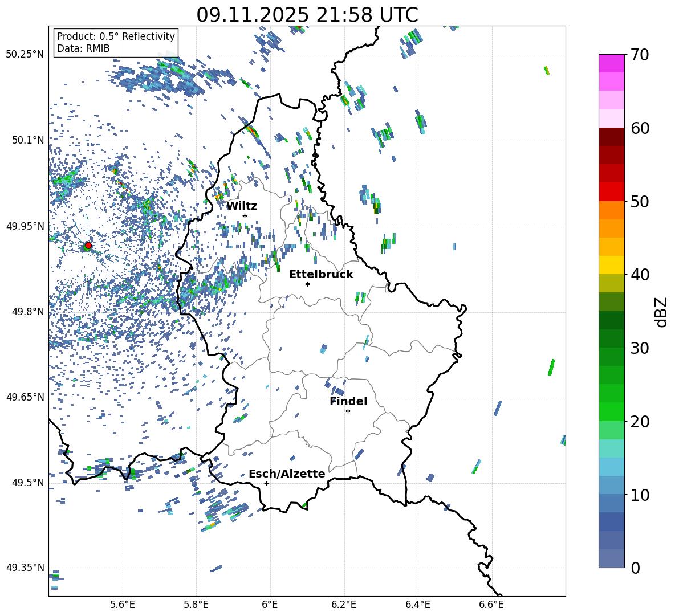
Task: Click the 6.6°E longitude label
Action: pos(491,605)
